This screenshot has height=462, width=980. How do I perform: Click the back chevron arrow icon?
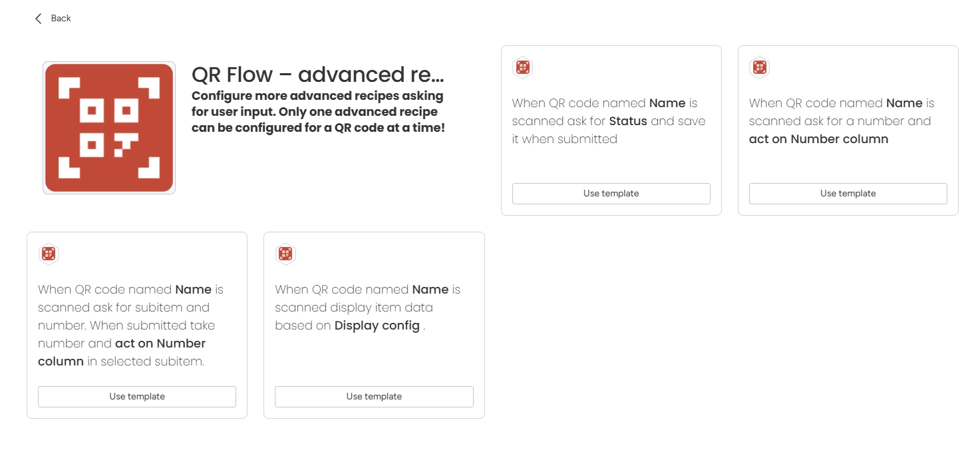coord(39,19)
